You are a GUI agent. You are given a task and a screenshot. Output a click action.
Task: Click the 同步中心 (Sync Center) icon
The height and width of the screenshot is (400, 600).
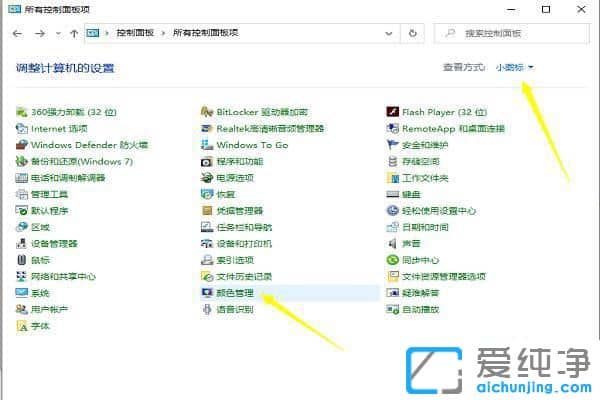click(393, 260)
